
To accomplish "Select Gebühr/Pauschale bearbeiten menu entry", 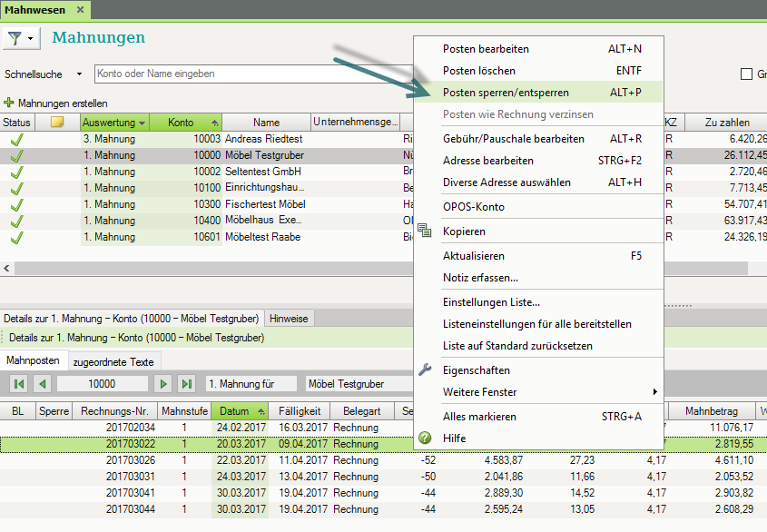I will pyautogui.click(x=514, y=139).
